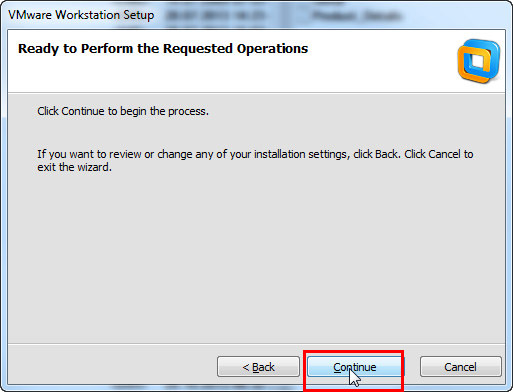Click the VMware Workstation logo icon
Viewport: 513px width, 392px height.
tap(479, 61)
